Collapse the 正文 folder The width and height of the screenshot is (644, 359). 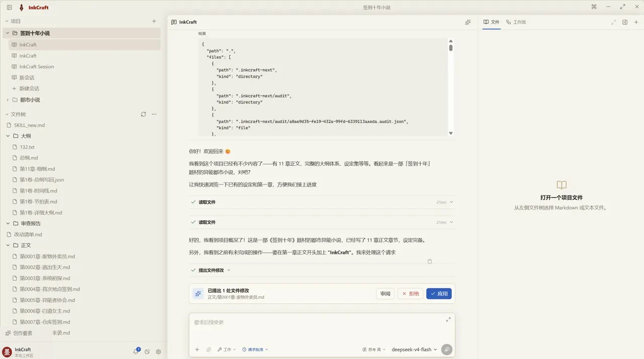[x=9, y=245]
